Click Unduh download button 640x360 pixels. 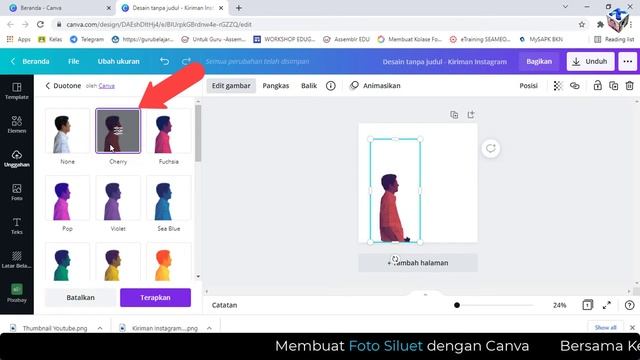pos(590,61)
